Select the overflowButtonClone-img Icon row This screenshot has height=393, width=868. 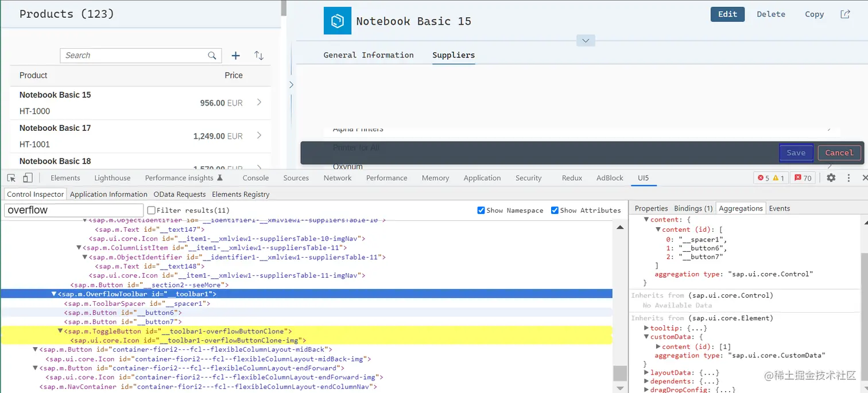click(x=188, y=340)
